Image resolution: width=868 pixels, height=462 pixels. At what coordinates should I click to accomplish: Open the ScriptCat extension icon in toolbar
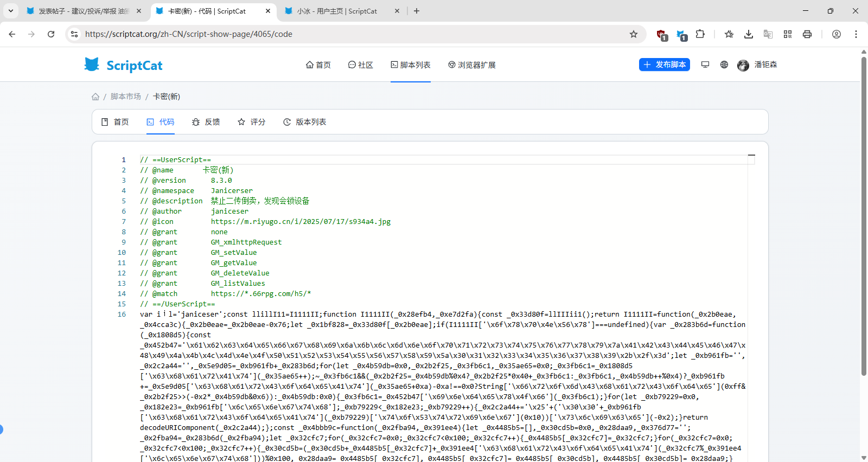pyautogui.click(x=681, y=35)
